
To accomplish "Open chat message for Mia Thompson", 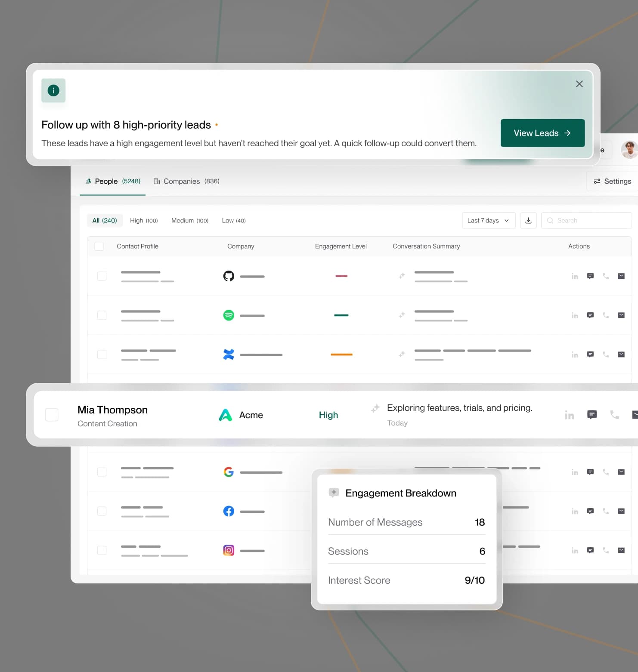I will pyautogui.click(x=592, y=414).
